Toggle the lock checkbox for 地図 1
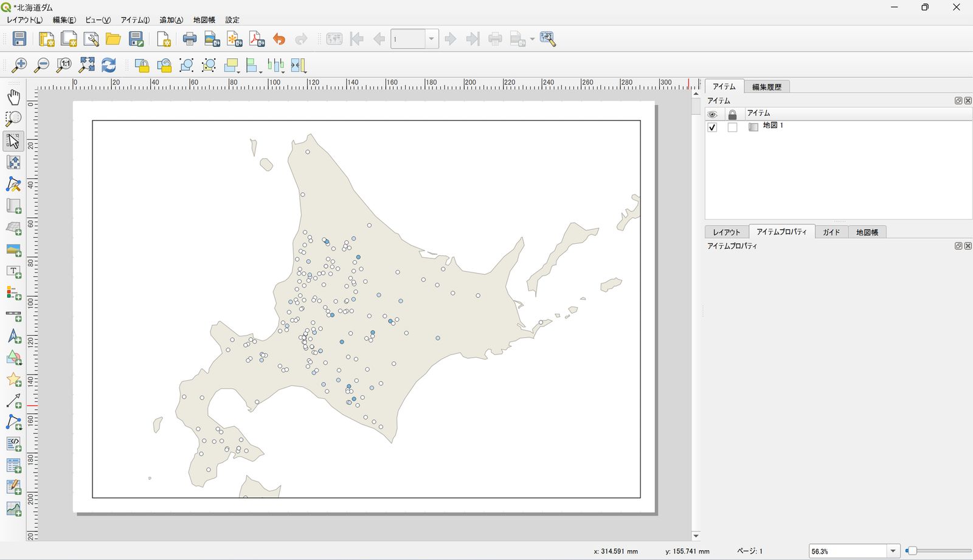The height and width of the screenshot is (560, 973). tap(732, 127)
